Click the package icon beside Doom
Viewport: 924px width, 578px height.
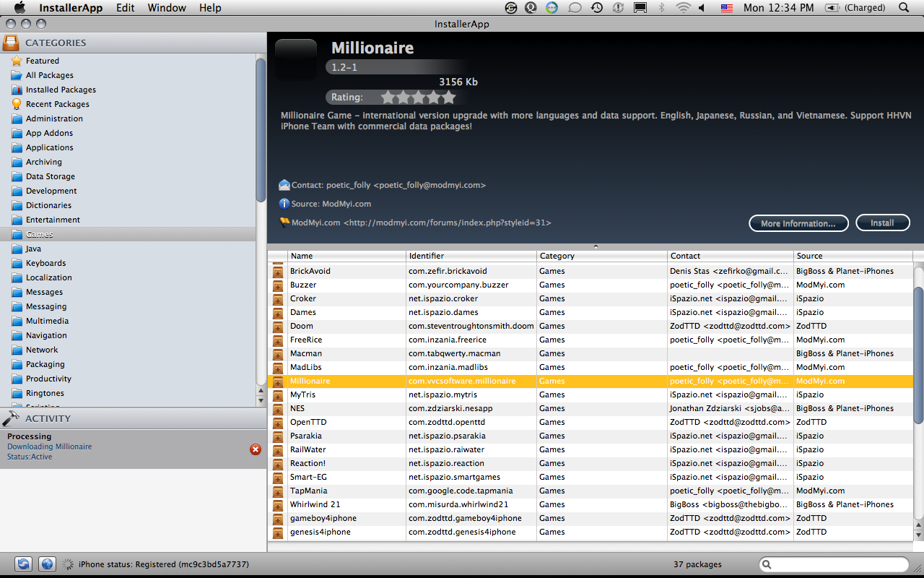click(x=278, y=326)
